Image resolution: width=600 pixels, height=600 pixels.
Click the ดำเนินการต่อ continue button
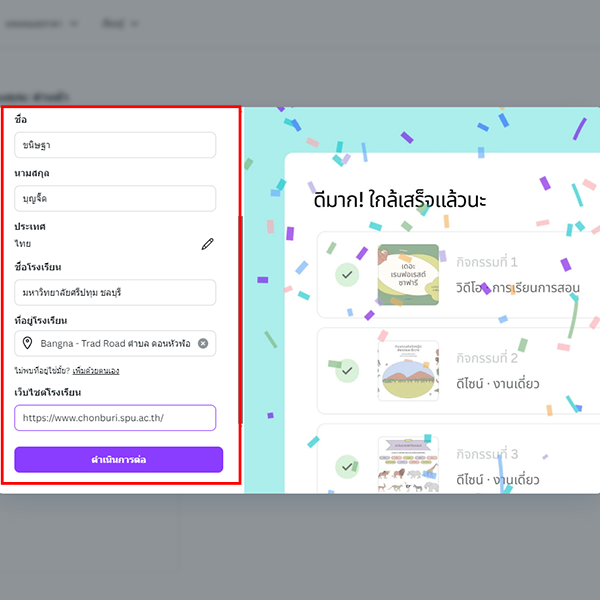click(119, 459)
